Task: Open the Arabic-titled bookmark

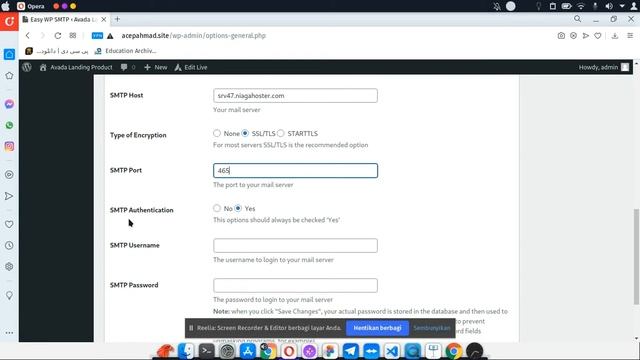Action: coord(57,51)
